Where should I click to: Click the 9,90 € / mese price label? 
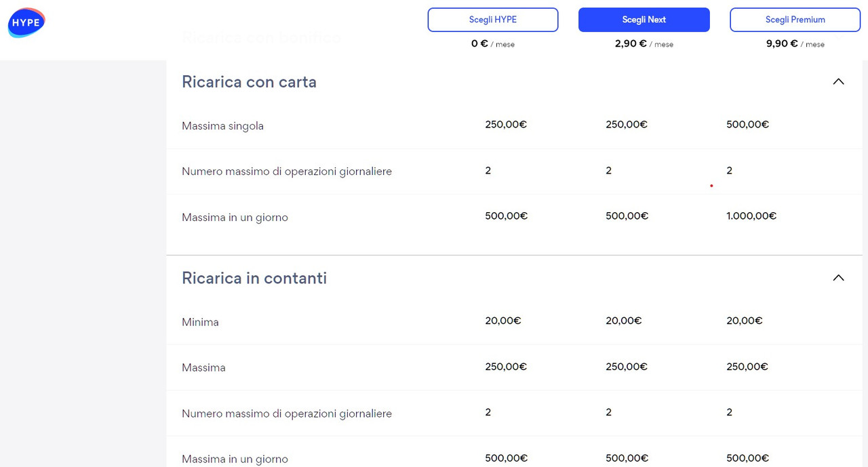click(x=795, y=44)
